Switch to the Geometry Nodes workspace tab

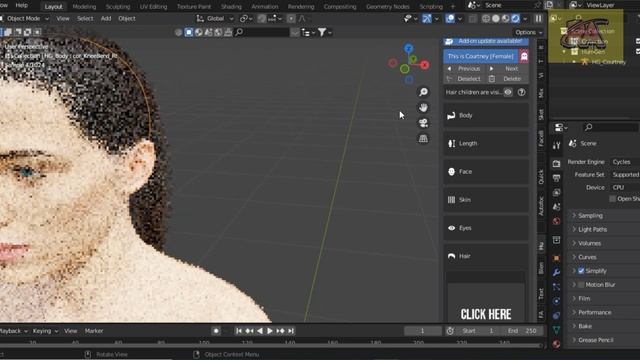click(387, 7)
